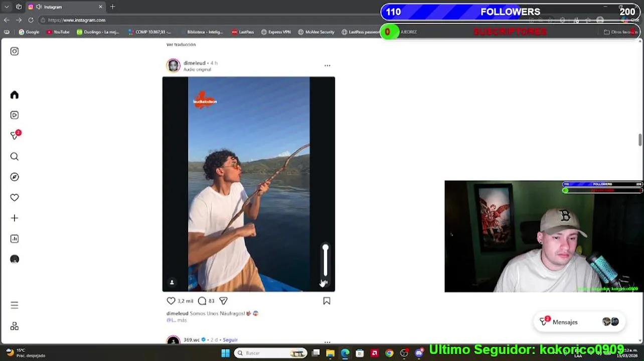Open Mensajes floating panel
This screenshot has height=361, width=644.
click(579, 322)
